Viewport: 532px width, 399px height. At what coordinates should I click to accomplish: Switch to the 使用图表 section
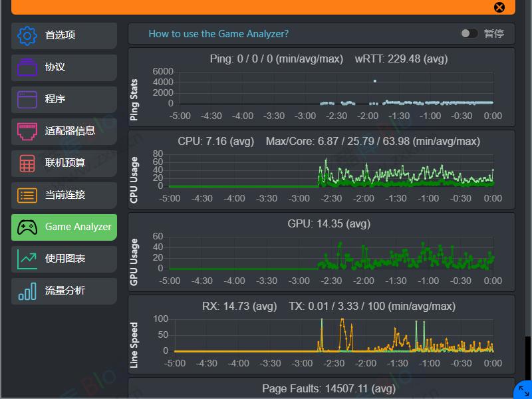pyautogui.click(x=64, y=259)
